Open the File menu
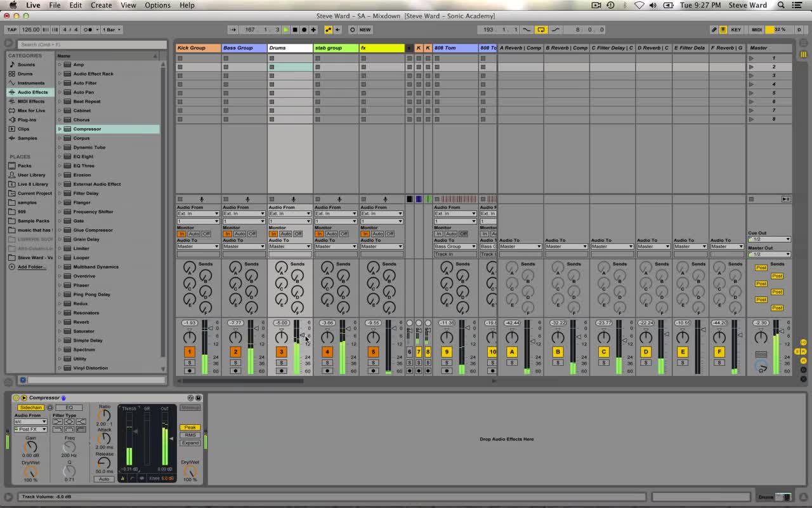The image size is (812, 508). pos(55,5)
